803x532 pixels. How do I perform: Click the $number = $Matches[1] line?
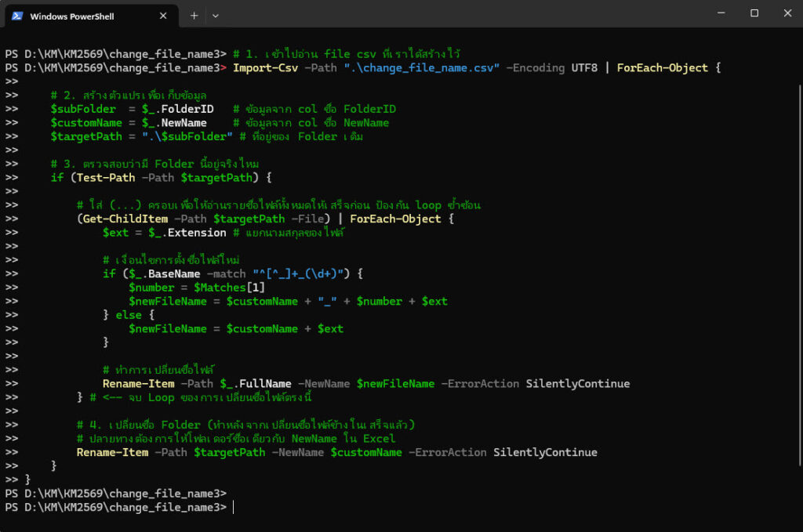click(197, 288)
